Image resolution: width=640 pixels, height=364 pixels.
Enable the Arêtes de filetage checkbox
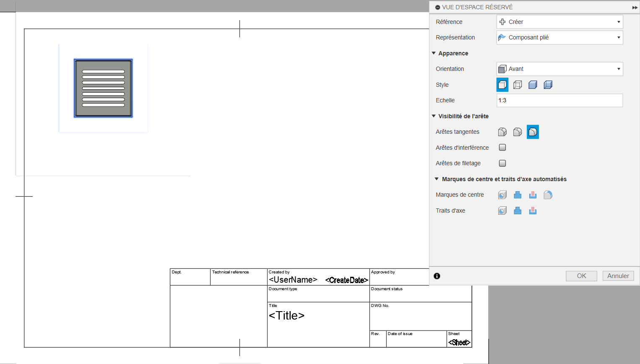(x=502, y=164)
